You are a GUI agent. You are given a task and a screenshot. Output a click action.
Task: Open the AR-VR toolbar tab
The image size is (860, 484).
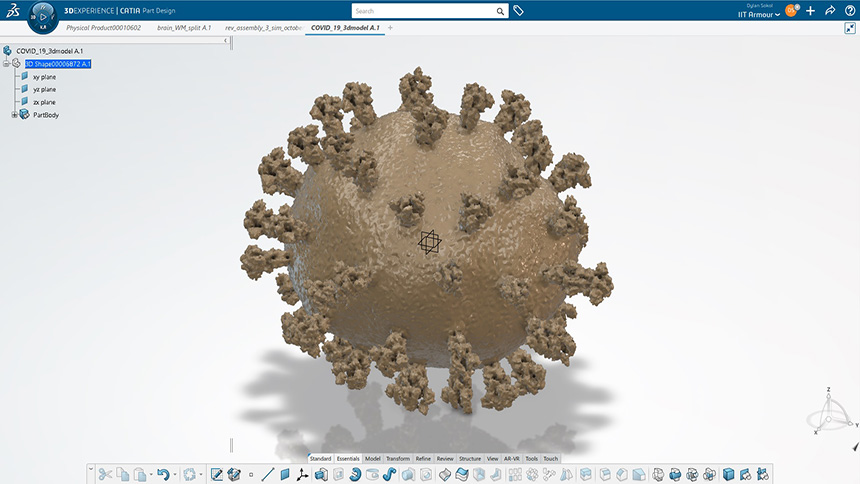(512, 459)
